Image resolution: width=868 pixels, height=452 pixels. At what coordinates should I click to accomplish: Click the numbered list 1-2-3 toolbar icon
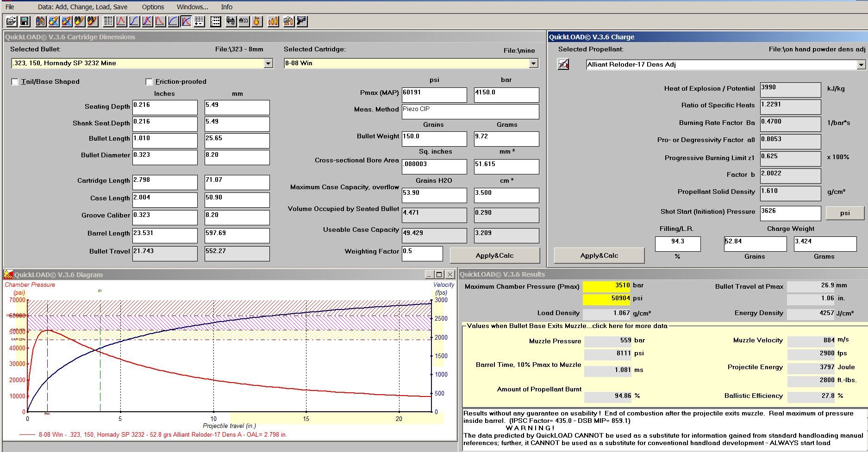click(x=215, y=21)
